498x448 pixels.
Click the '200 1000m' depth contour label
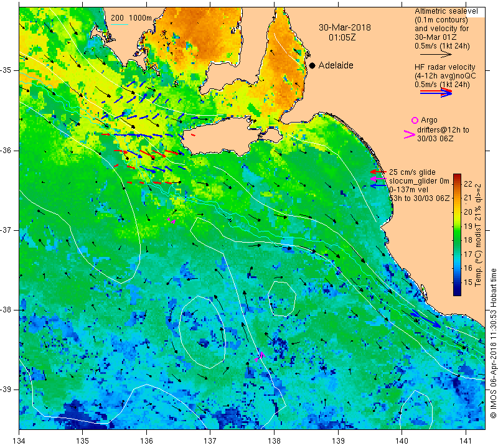131,18
